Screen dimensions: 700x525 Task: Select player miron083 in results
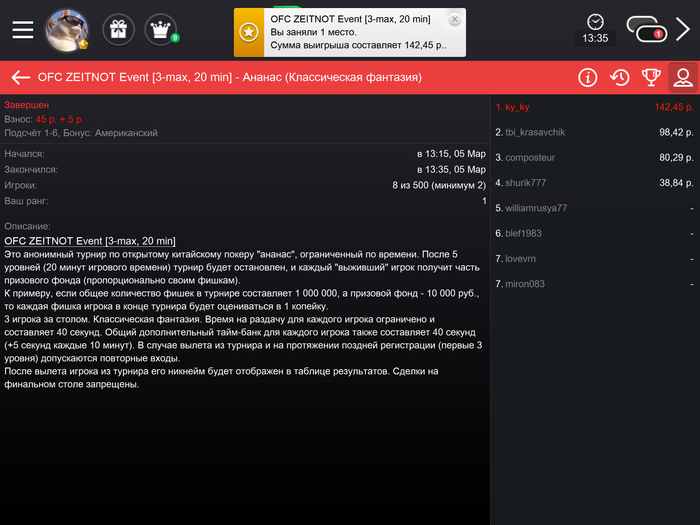click(x=595, y=283)
